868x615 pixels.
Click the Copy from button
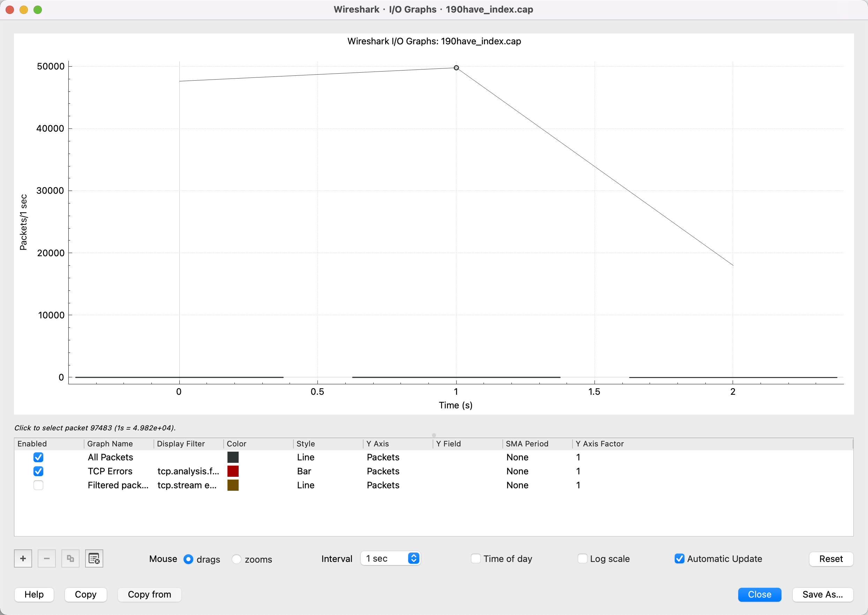tap(149, 594)
